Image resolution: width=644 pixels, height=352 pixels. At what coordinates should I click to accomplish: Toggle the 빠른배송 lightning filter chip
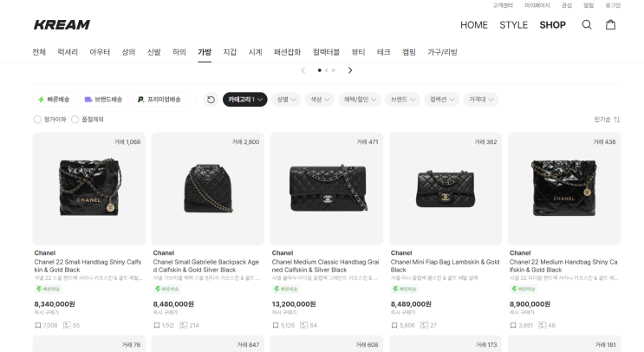pos(55,100)
